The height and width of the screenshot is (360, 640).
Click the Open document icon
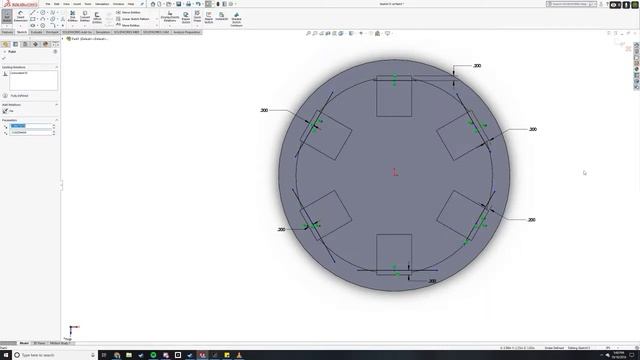(168, 4)
